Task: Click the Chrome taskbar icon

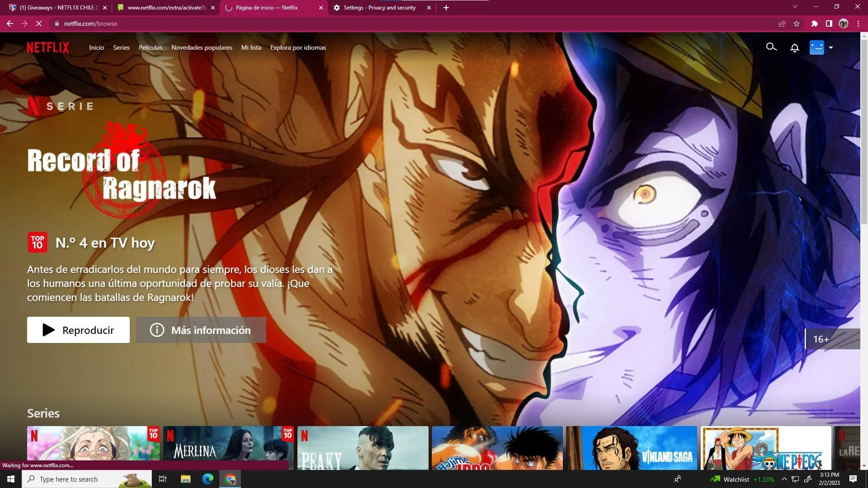Action: tap(231, 479)
